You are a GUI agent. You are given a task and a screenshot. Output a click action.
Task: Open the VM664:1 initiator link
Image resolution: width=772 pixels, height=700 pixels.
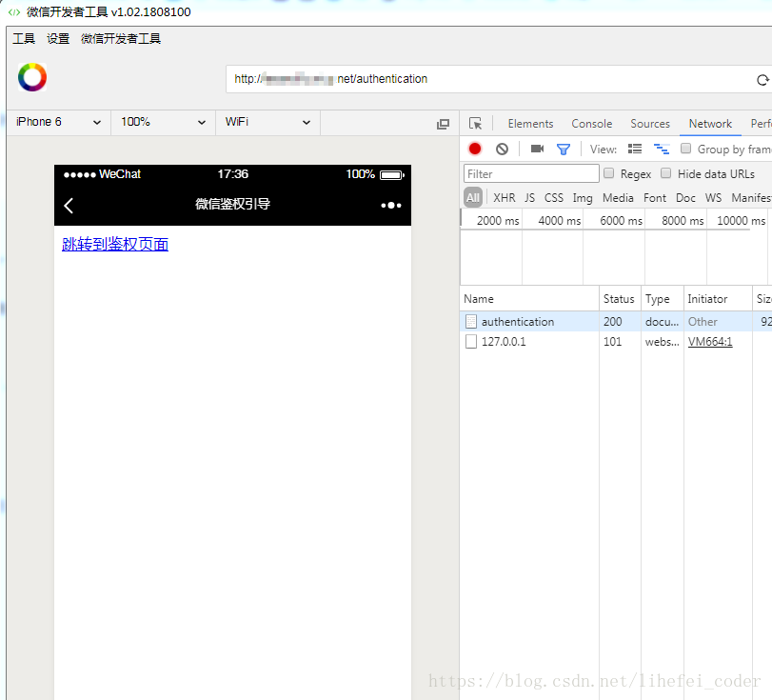click(x=710, y=341)
